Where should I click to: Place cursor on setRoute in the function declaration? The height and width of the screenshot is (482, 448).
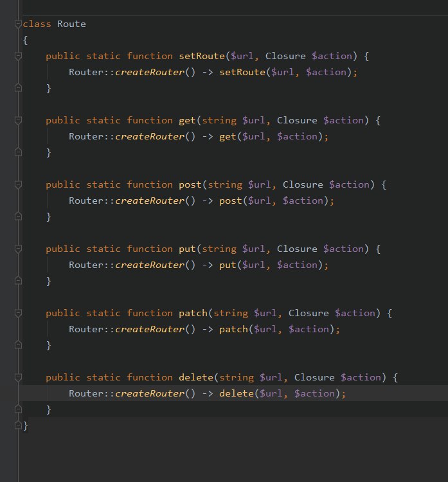click(x=202, y=57)
